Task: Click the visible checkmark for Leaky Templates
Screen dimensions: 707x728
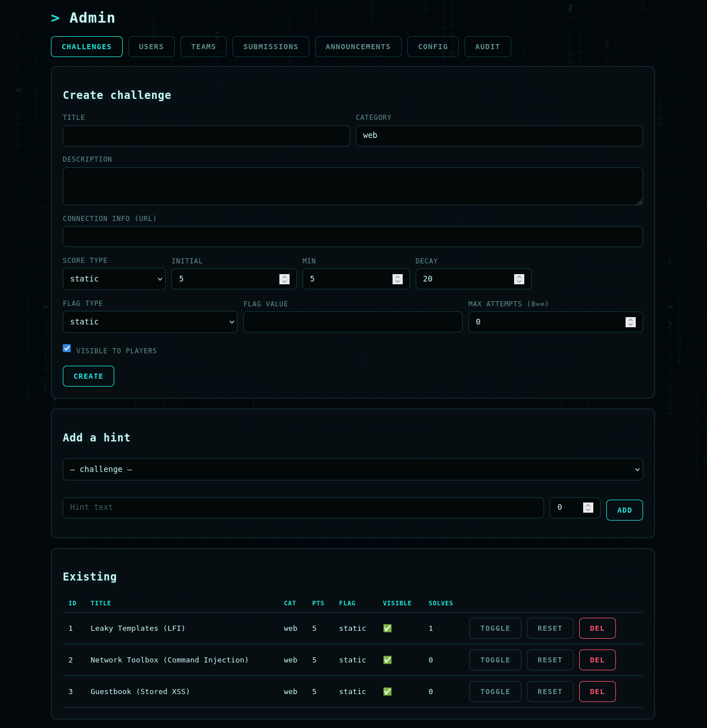Action: point(387,629)
